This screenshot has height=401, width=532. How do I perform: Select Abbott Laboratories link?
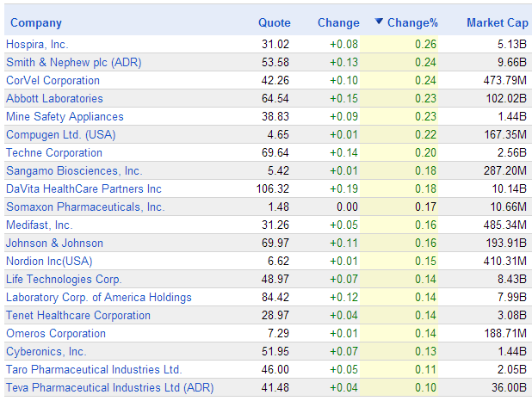54,98
